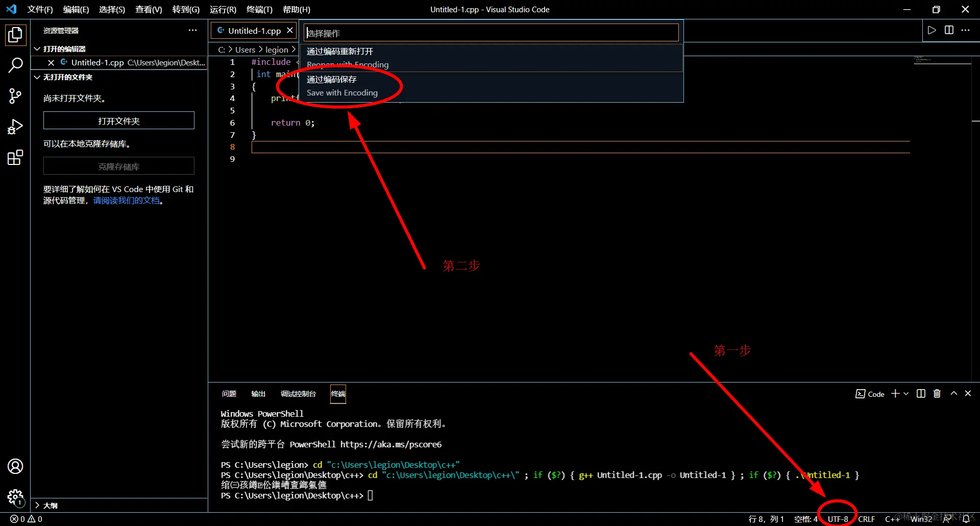Viewport: 980px width, 526px height.
Task: Open the aka.ms/pscore6 link in terminal
Action: click(391, 444)
